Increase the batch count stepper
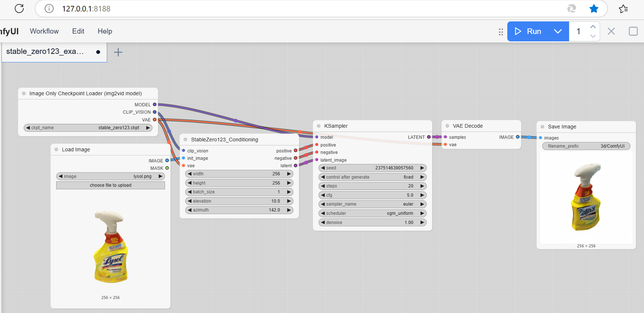Viewport: 644px width, 313px height. 593,27
